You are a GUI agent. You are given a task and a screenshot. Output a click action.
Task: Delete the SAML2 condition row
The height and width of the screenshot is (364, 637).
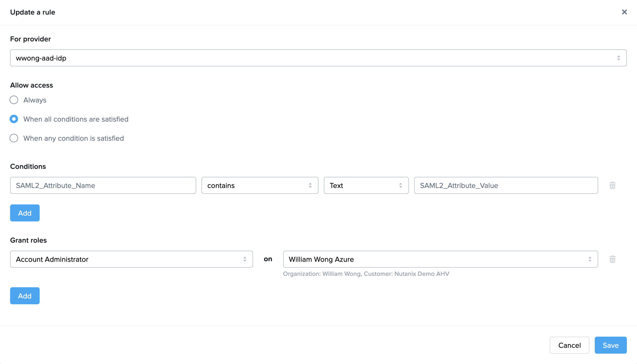click(x=612, y=185)
